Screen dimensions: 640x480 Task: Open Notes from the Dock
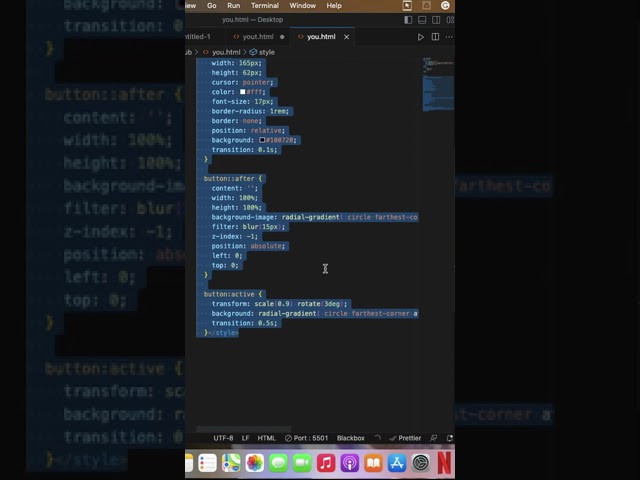coord(189,463)
